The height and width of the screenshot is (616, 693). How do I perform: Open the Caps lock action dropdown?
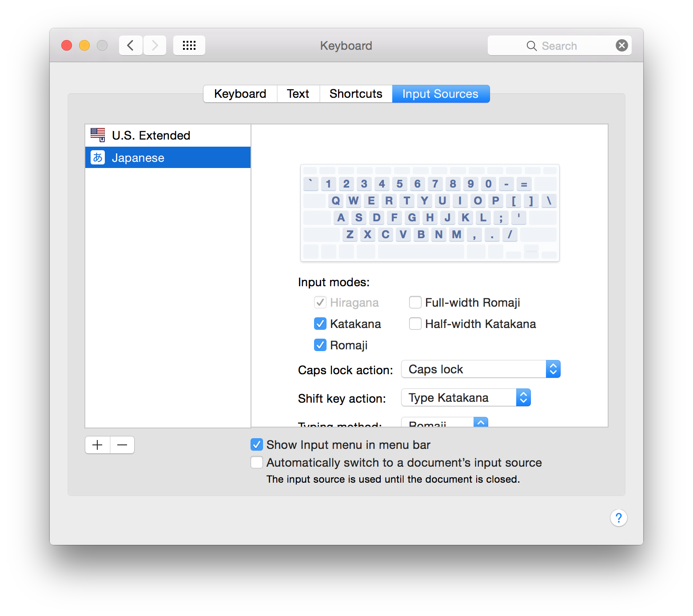481,369
